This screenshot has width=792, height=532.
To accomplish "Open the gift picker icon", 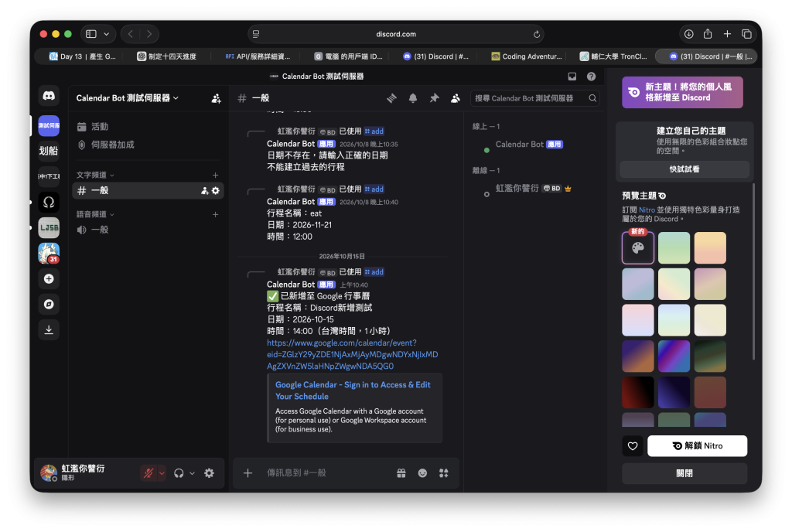I will click(401, 473).
